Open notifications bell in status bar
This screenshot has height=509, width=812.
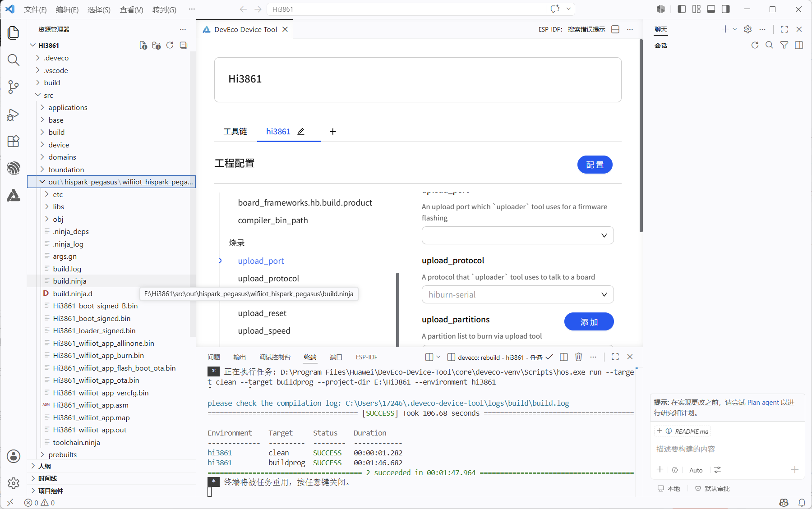point(802,503)
